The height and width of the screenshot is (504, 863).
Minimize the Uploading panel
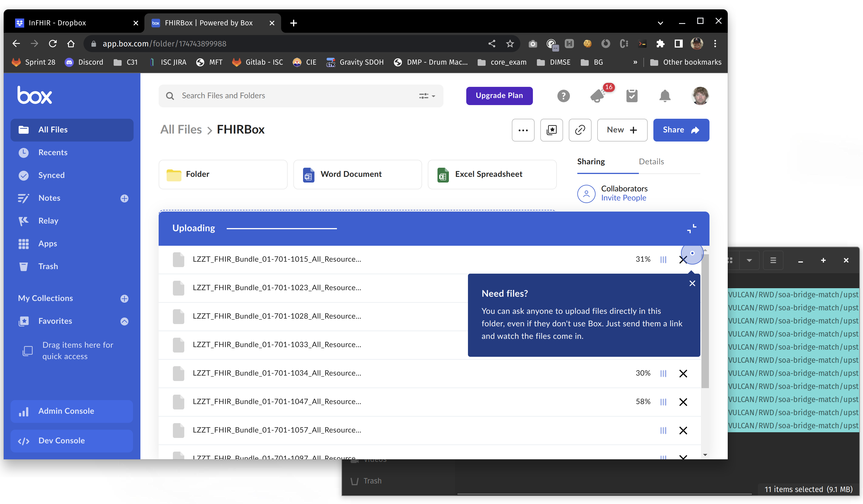point(692,228)
